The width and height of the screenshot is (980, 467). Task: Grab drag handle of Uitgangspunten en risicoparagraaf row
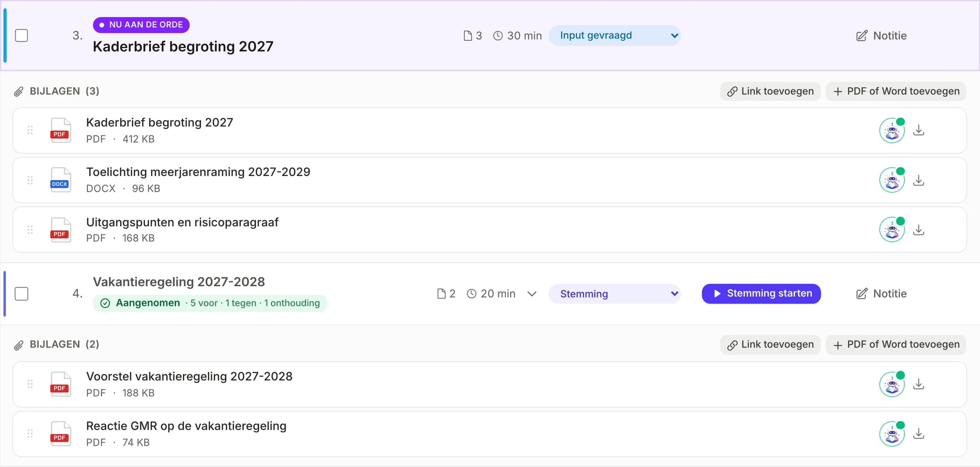click(30, 230)
